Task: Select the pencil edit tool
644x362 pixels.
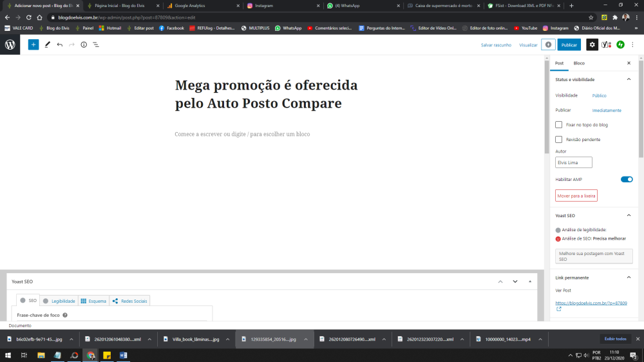Action: (47, 45)
